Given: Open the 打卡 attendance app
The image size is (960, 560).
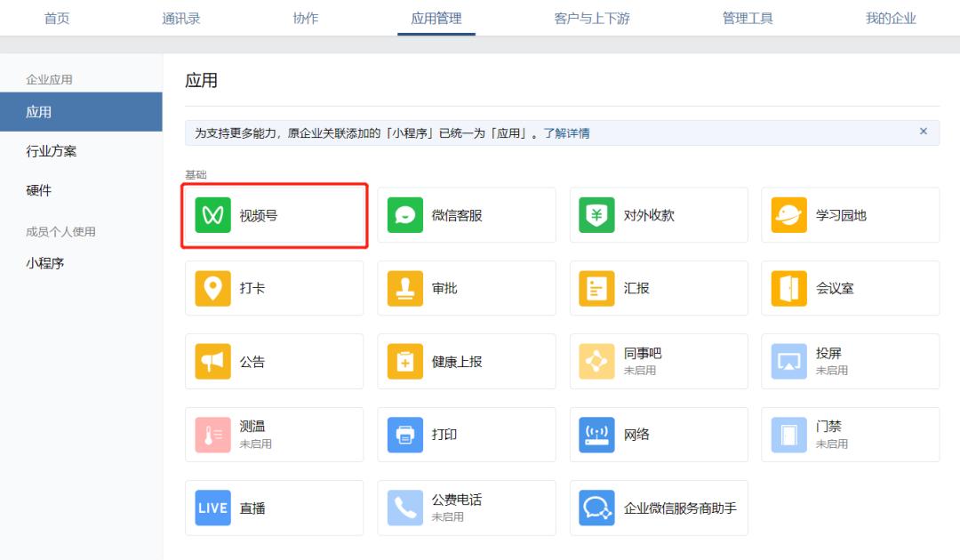Looking at the screenshot, I should (x=274, y=287).
